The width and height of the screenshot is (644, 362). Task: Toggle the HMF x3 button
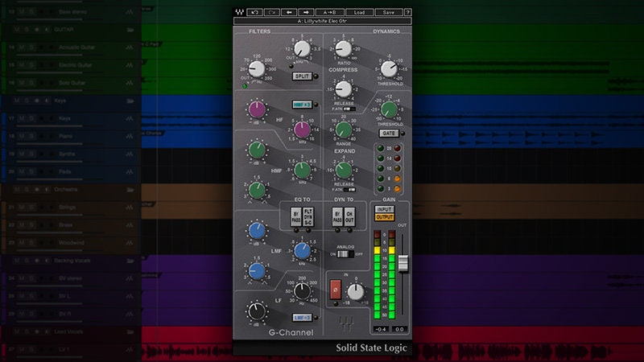[302, 105]
